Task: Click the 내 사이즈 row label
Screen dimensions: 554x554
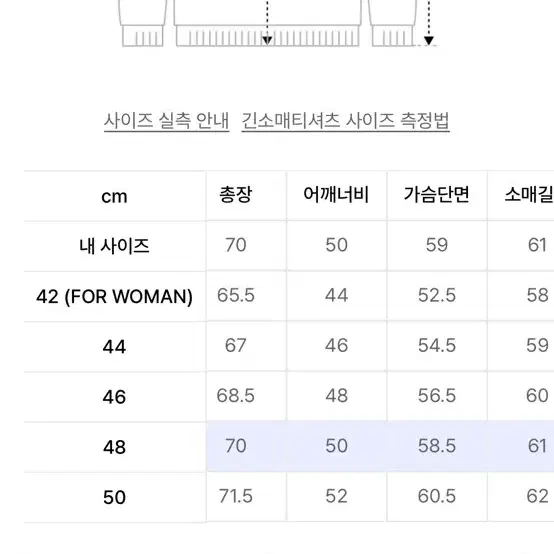Action: coord(114,246)
